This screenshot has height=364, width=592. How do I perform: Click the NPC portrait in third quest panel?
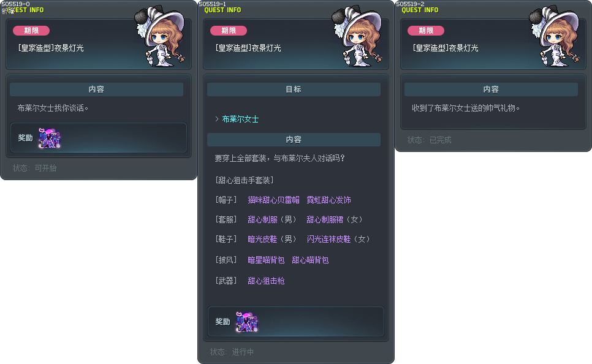tap(556, 36)
